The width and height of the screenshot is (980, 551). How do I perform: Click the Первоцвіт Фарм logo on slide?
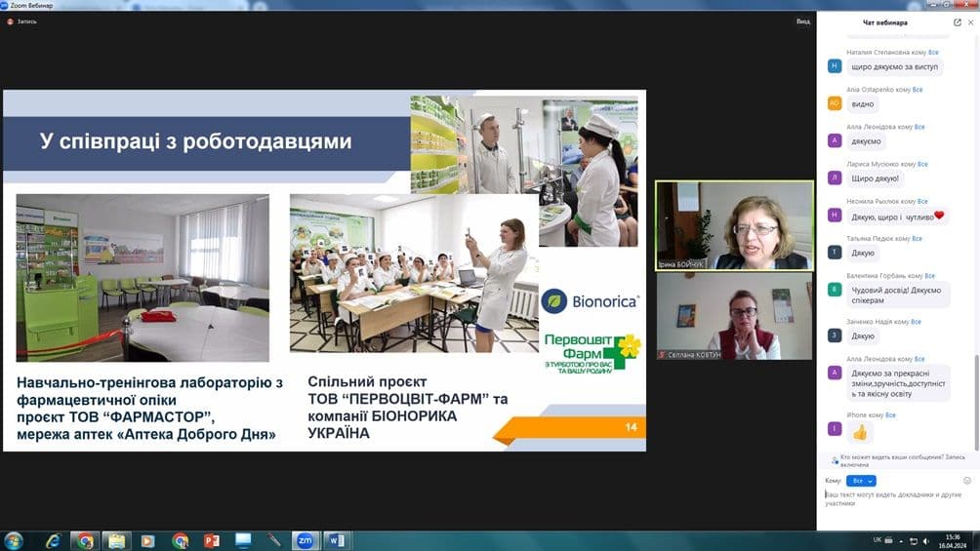tap(592, 353)
